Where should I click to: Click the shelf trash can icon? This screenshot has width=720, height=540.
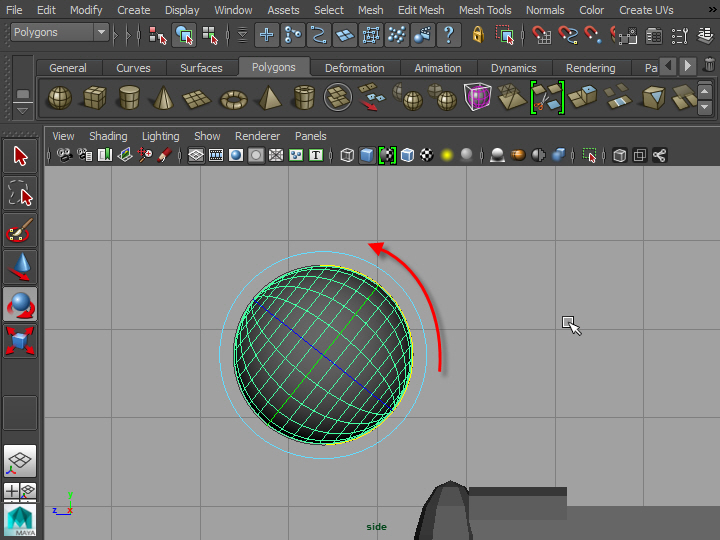709,65
